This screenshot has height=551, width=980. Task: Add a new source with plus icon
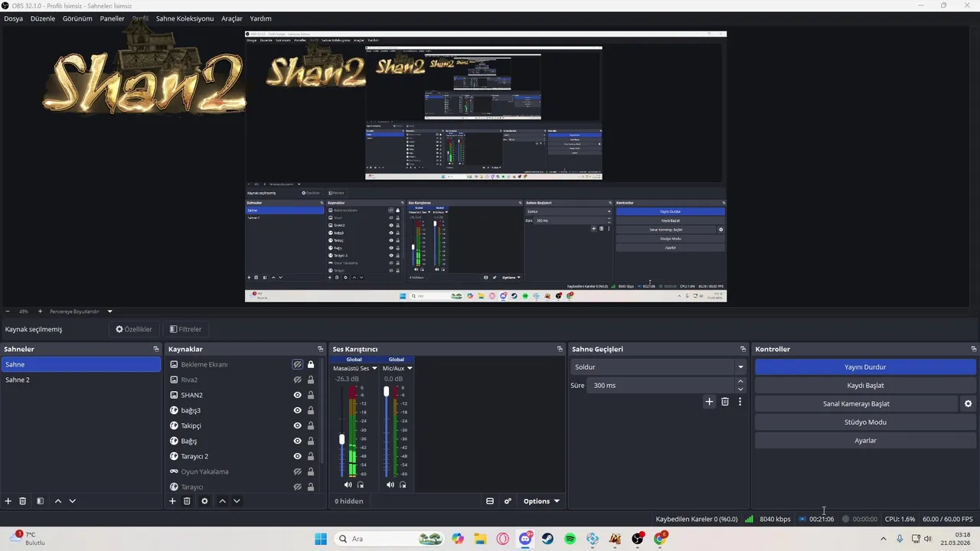(x=172, y=501)
